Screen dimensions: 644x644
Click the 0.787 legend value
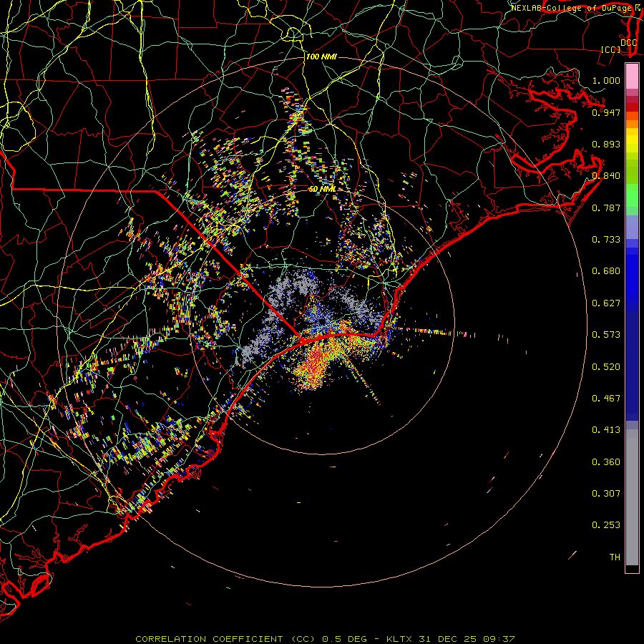click(x=606, y=208)
